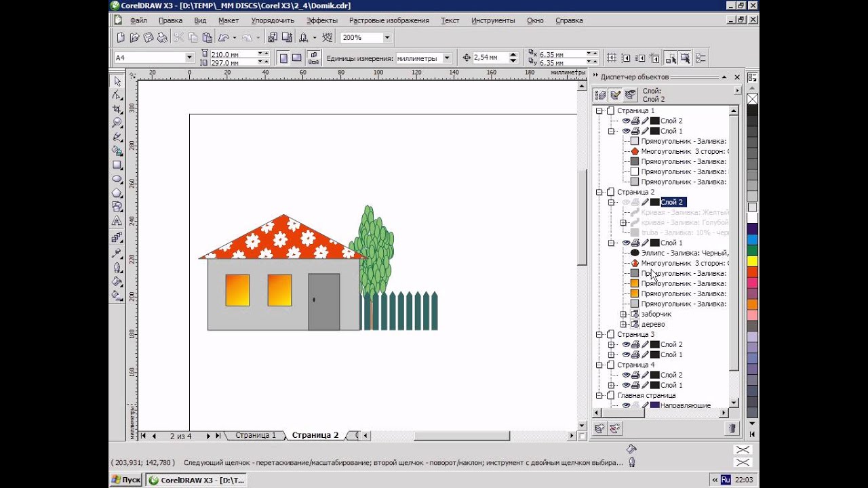Select the Eyedropper tool
868x488 pixels.
(117, 253)
